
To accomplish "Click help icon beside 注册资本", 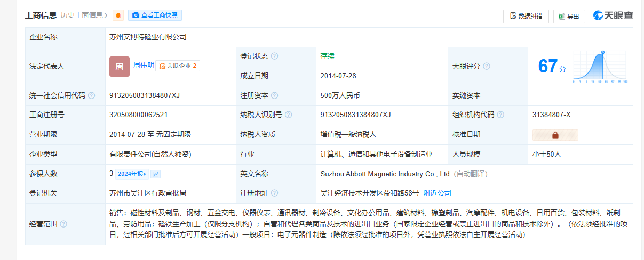I will click(274, 96).
